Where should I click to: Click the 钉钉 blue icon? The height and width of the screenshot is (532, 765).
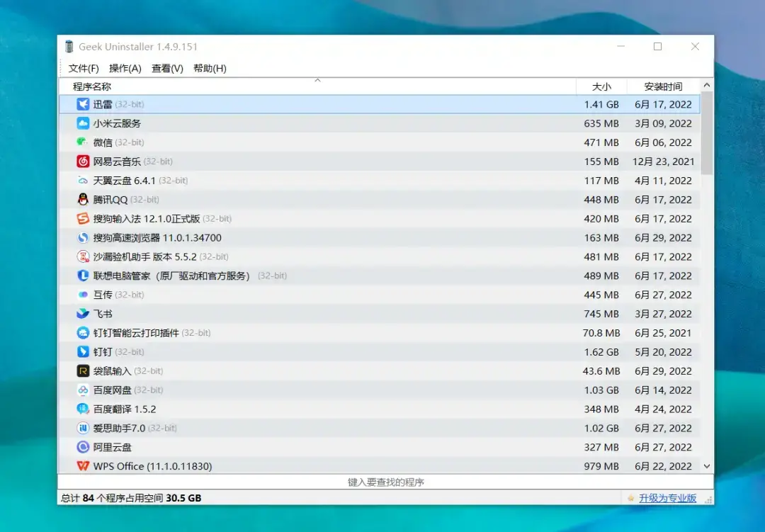tap(83, 352)
